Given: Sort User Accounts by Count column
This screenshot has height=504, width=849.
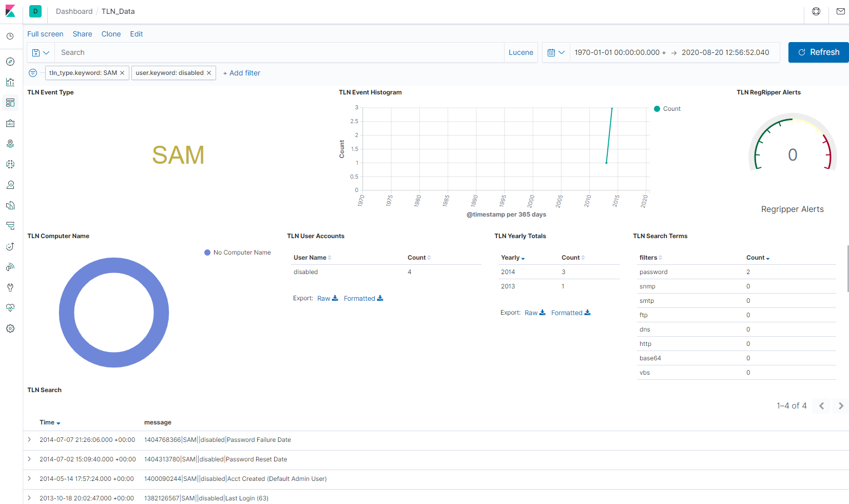Looking at the screenshot, I should pyautogui.click(x=419, y=258).
